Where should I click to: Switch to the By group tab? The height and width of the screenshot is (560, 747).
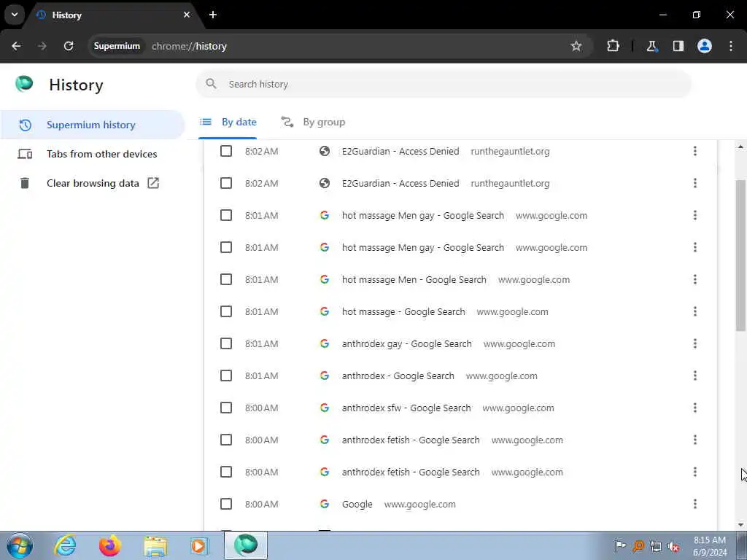312,122
